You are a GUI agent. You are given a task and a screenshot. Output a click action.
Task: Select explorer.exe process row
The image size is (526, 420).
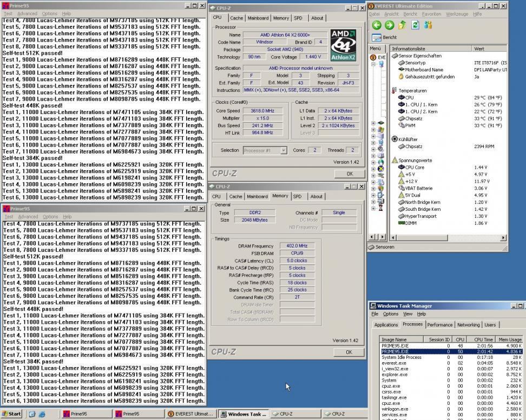click(x=451, y=375)
